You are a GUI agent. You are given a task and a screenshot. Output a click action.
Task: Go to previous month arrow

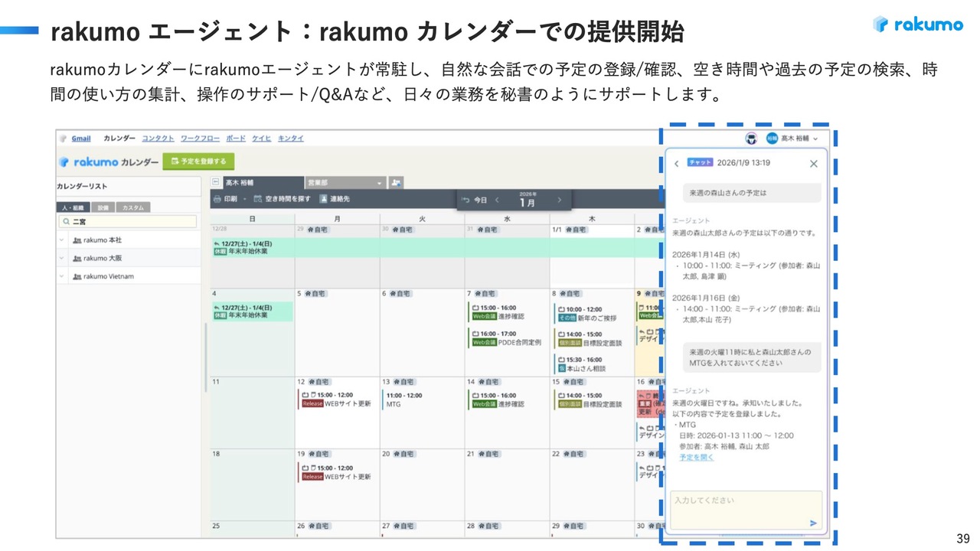click(x=496, y=200)
